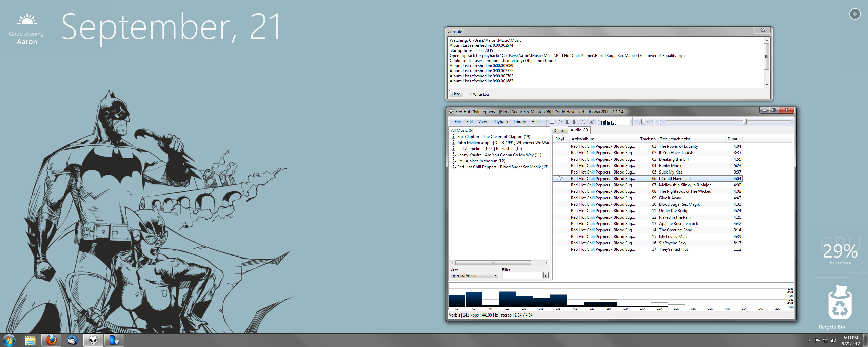Screen dimensions: 868x347
Task: Skip to the previous track
Action: [x=575, y=122]
